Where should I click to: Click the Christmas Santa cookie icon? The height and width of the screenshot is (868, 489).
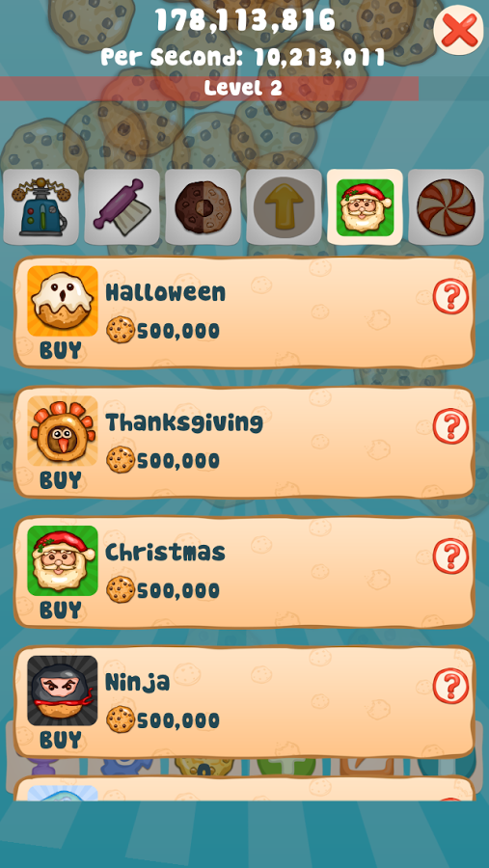click(63, 560)
